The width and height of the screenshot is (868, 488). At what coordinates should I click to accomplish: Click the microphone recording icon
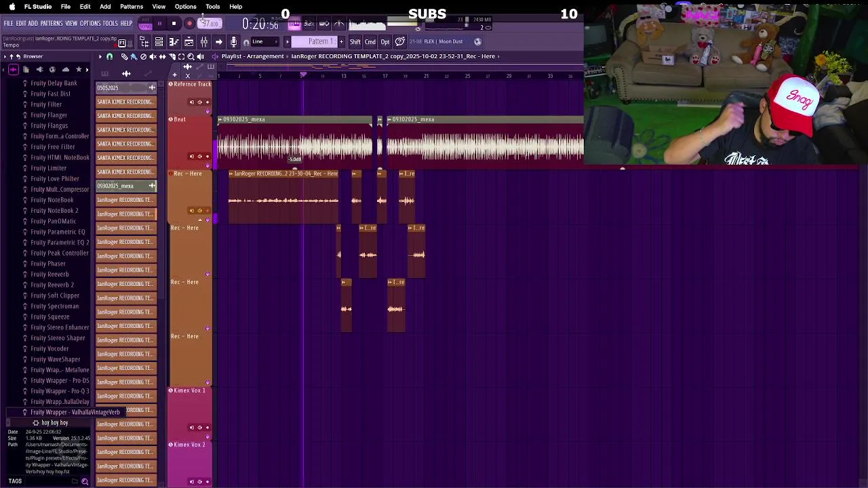(233, 42)
